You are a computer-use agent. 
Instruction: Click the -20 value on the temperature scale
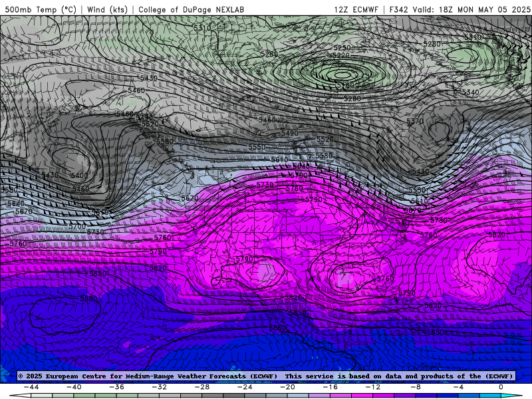288,387
